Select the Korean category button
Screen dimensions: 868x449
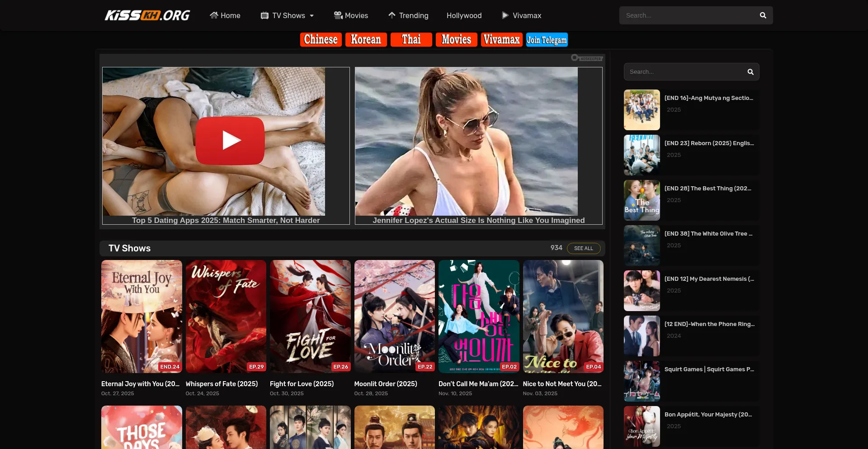366,40
